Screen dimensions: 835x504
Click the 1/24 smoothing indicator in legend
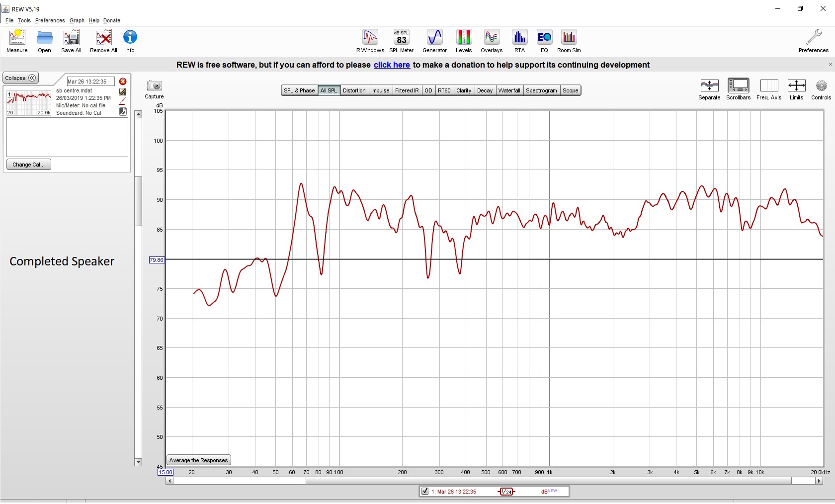[x=506, y=492]
